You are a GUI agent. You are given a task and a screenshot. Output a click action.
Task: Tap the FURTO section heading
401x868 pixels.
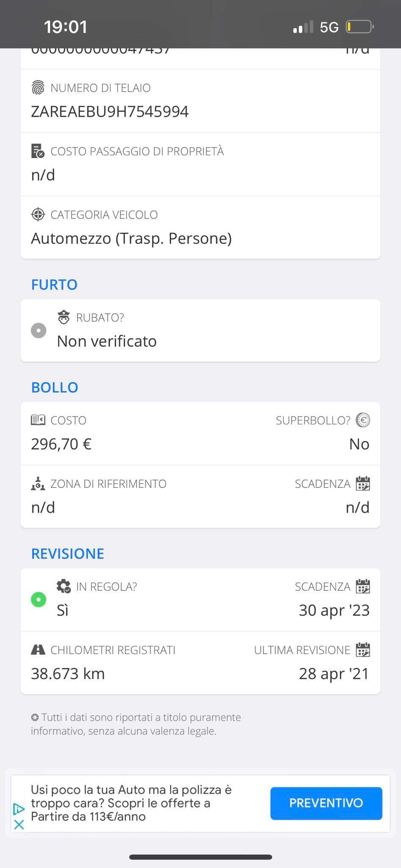pos(54,284)
